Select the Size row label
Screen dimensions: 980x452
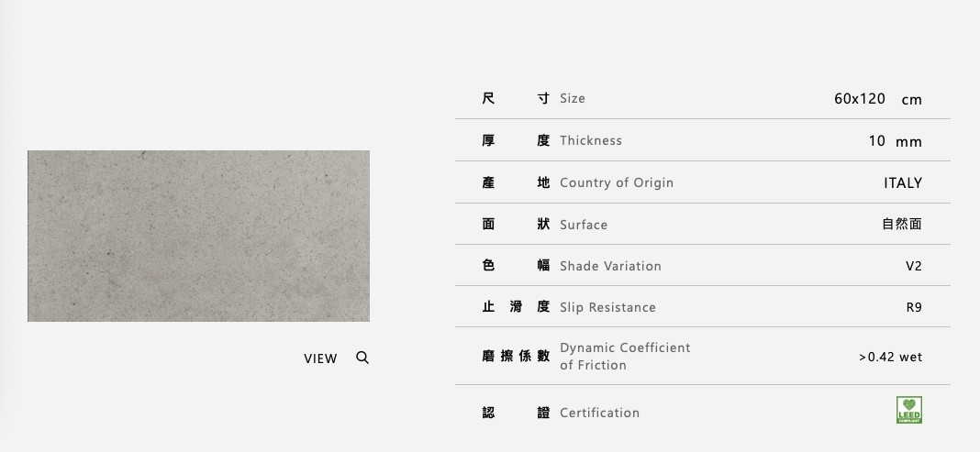coord(573,98)
